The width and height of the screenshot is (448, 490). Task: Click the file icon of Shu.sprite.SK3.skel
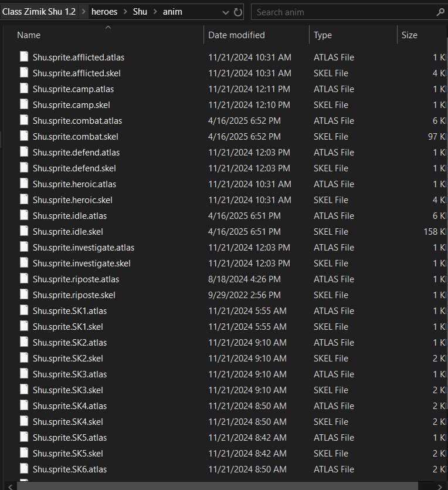click(x=24, y=390)
